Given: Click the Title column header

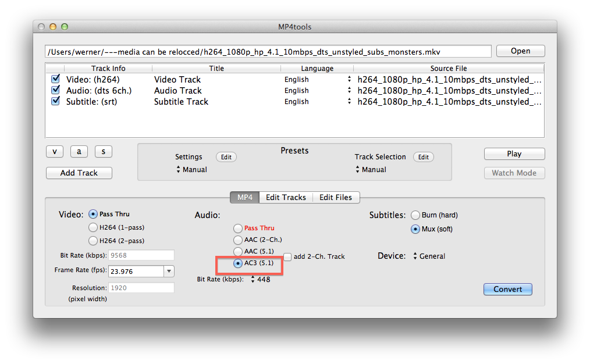Looking at the screenshot, I should point(216,68).
